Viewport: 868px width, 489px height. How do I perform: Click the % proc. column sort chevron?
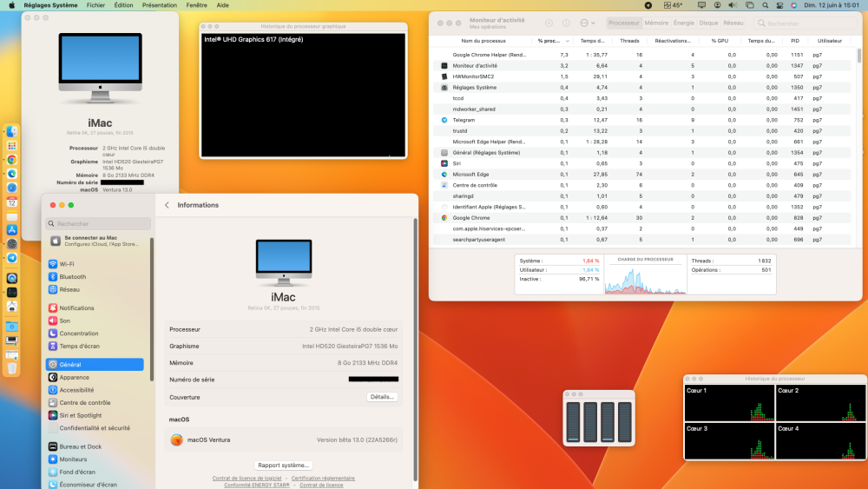[x=568, y=41]
